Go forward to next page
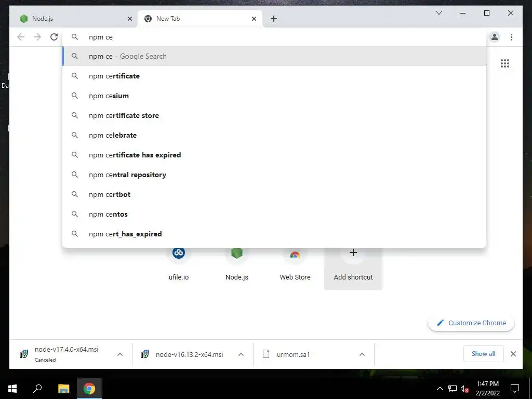532x399 pixels. 37,37
